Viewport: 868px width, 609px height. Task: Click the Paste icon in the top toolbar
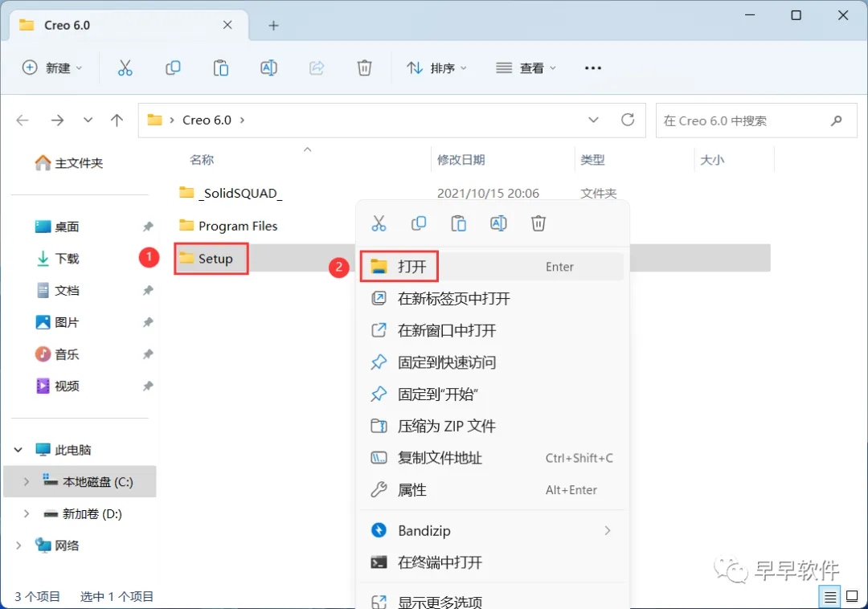[221, 68]
